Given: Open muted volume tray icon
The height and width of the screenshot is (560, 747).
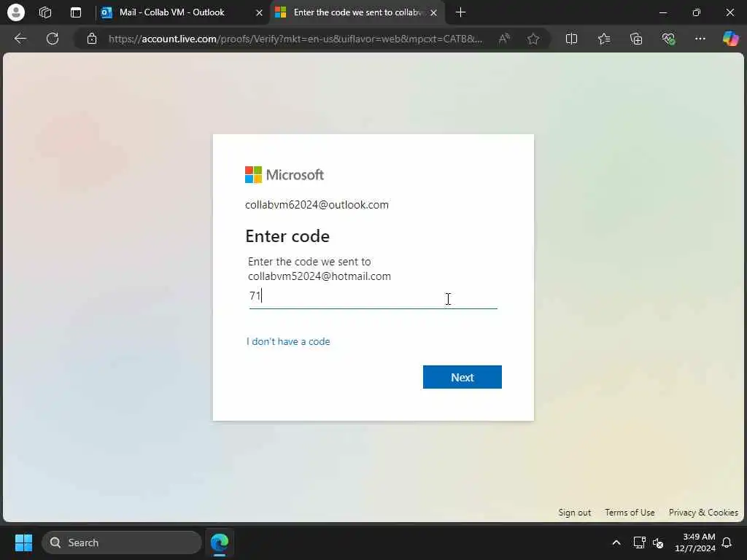Looking at the screenshot, I should pyautogui.click(x=658, y=542).
